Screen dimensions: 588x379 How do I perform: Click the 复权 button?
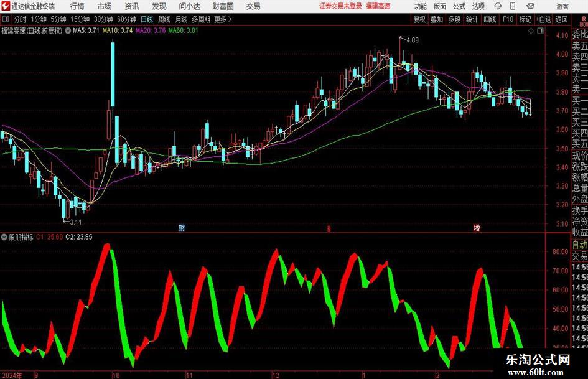pos(419,19)
